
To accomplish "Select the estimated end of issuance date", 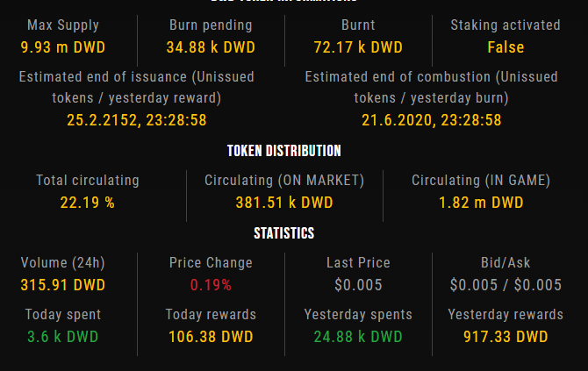I will (x=137, y=119).
